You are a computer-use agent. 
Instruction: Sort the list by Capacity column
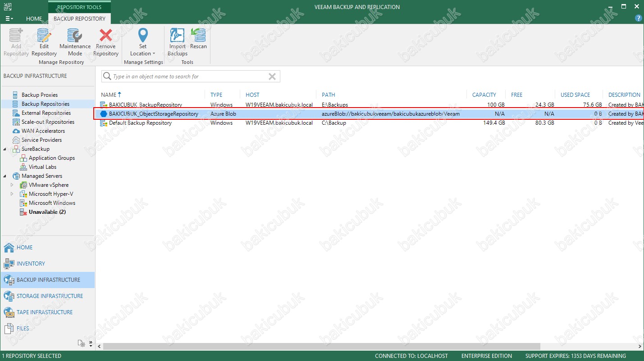pyautogui.click(x=484, y=95)
